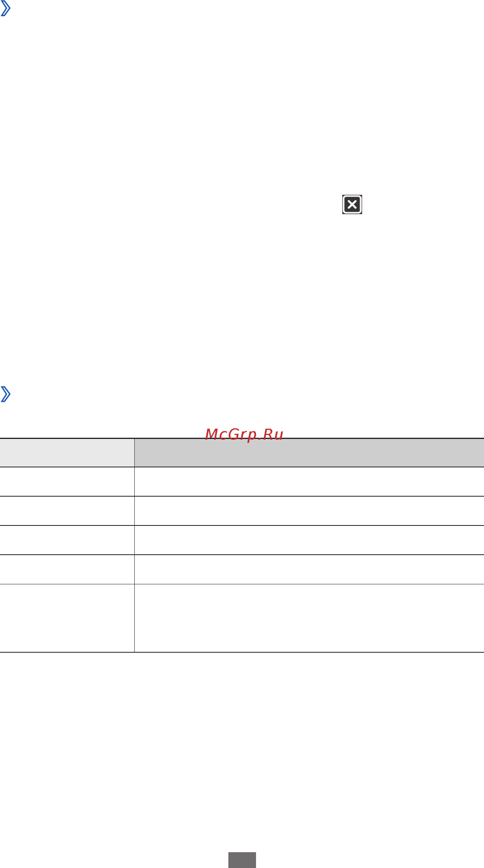Click the vertical divider between table columns
Image resolution: width=484 pixels, height=868 pixels.
pos(134,545)
